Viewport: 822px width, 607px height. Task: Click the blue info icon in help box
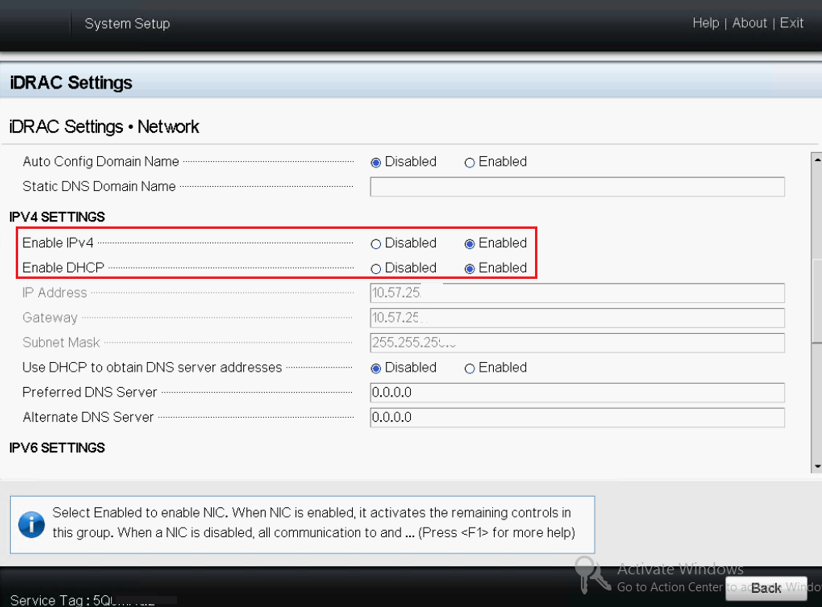(31, 525)
